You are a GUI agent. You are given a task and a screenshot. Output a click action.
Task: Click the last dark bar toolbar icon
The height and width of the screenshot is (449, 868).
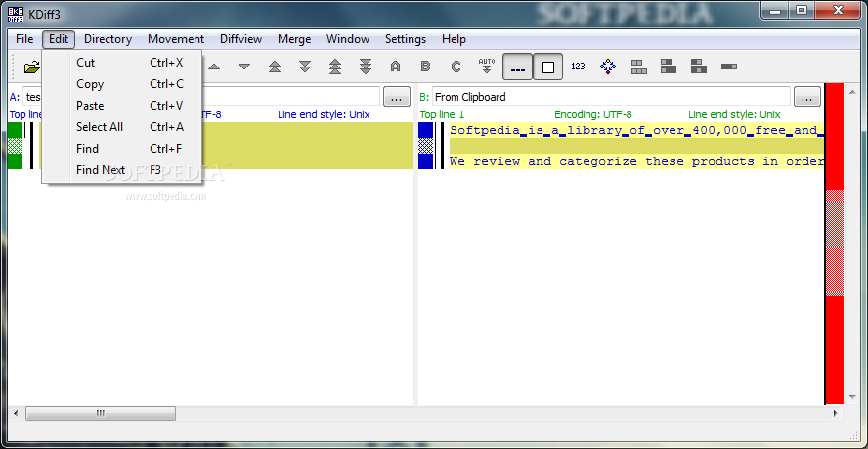click(729, 67)
